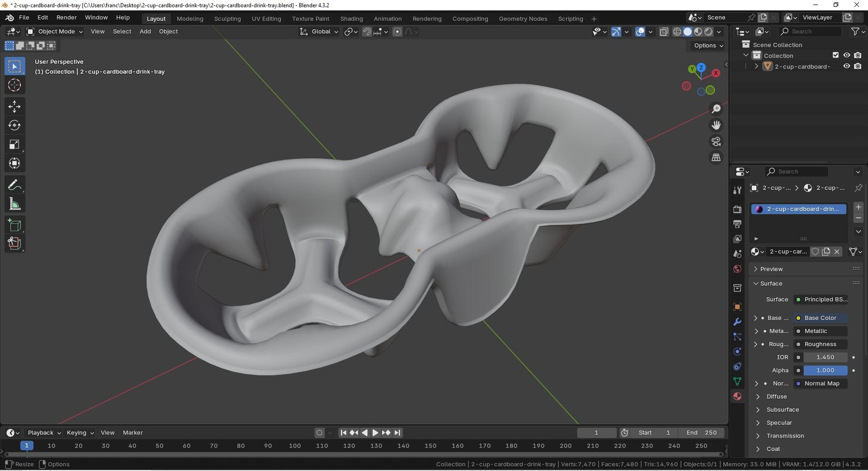Viewport: 868px width, 471px height.
Task: Activate the Rotate tool
Action: pos(14,125)
